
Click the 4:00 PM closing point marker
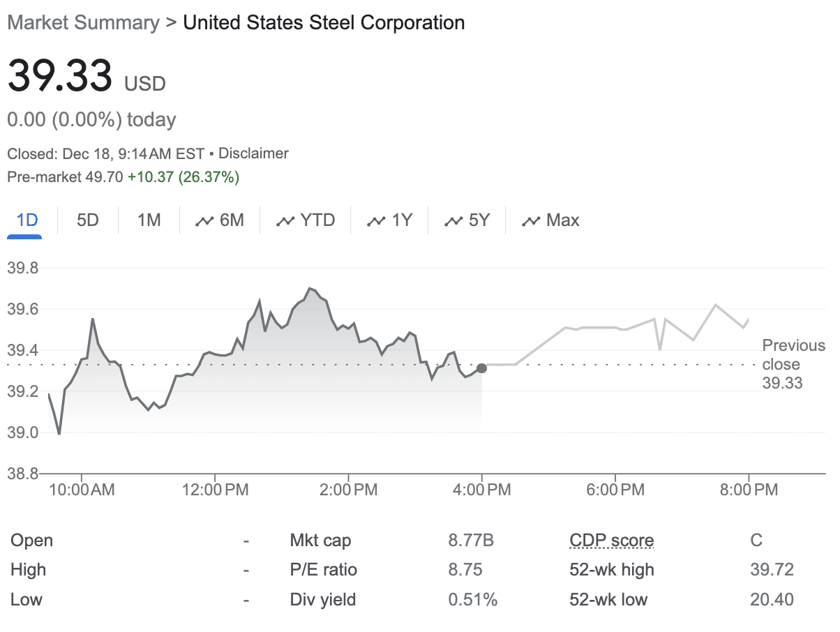point(481,368)
